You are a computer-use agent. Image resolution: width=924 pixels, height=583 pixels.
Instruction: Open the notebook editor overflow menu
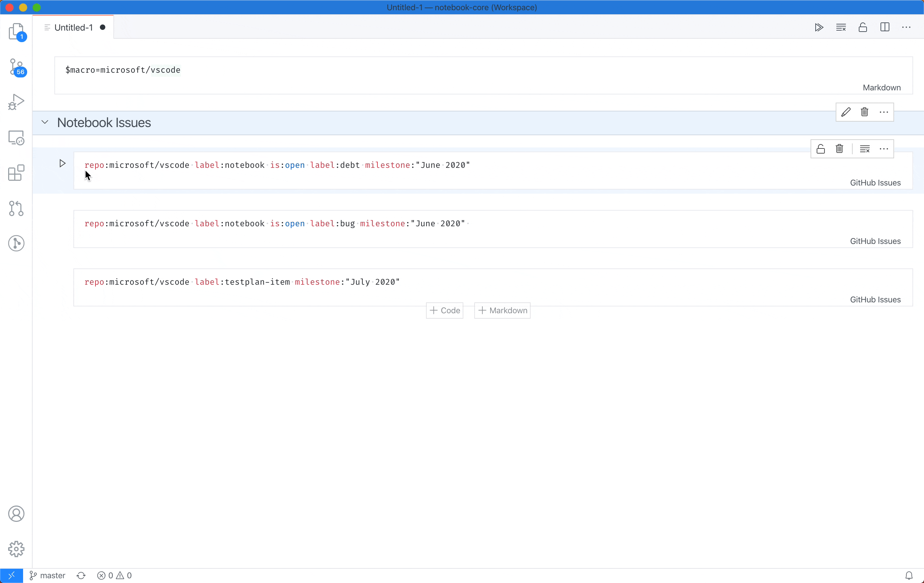(x=906, y=27)
